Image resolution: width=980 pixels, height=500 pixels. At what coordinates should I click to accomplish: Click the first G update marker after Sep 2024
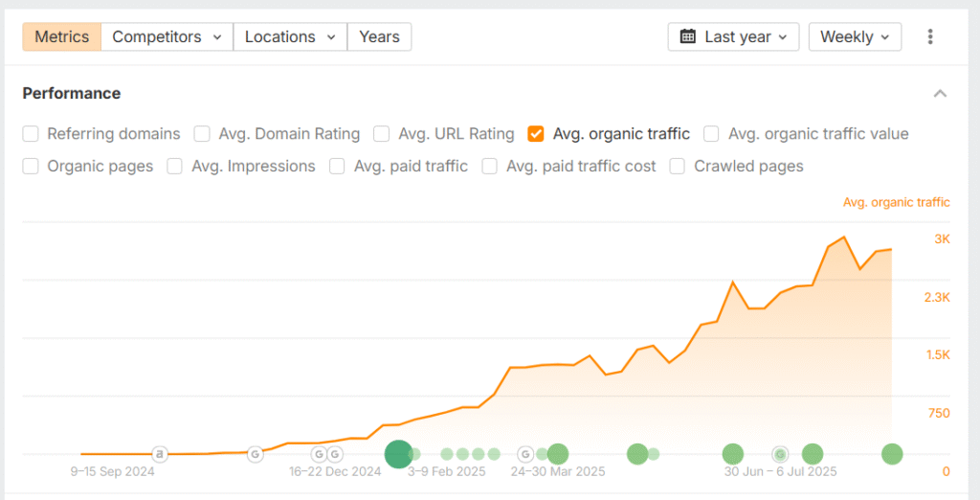tap(256, 454)
